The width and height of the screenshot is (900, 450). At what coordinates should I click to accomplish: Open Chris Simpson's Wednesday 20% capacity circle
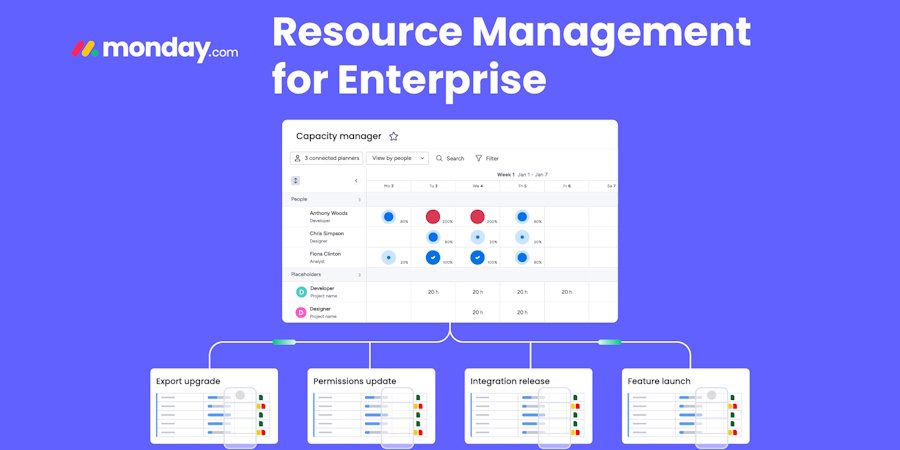point(477,237)
